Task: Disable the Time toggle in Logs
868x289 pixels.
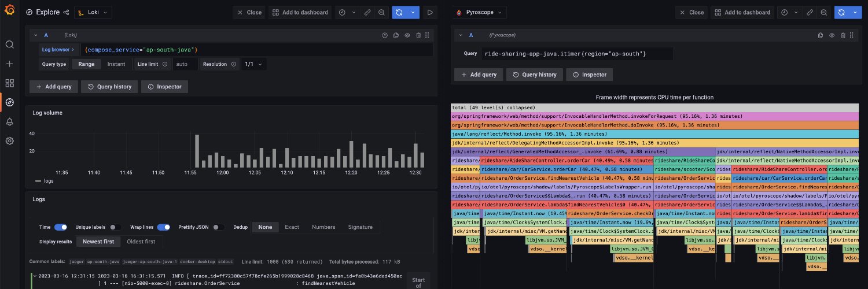Action: click(x=61, y=227)
